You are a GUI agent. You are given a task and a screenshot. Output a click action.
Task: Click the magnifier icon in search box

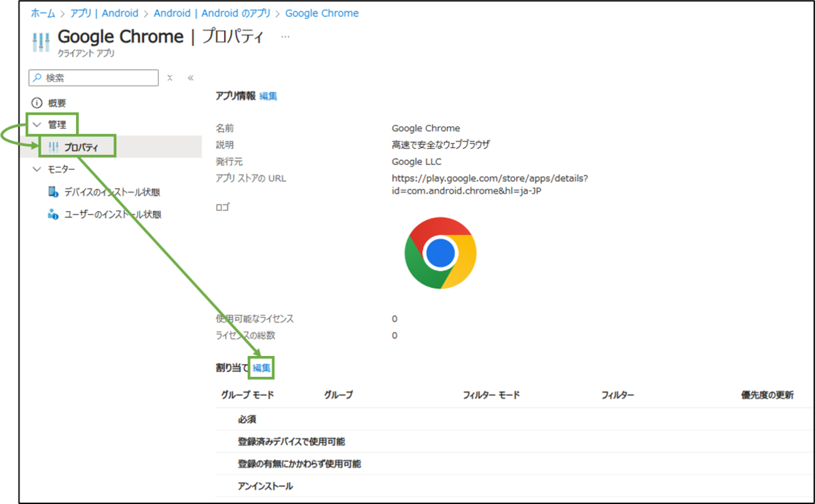tap(37, 78)
